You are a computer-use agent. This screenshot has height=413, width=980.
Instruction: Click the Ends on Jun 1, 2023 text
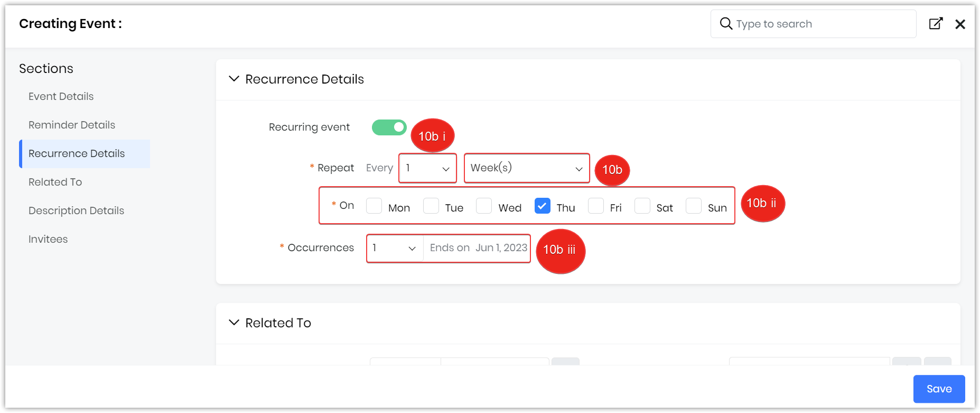point(478,247)
